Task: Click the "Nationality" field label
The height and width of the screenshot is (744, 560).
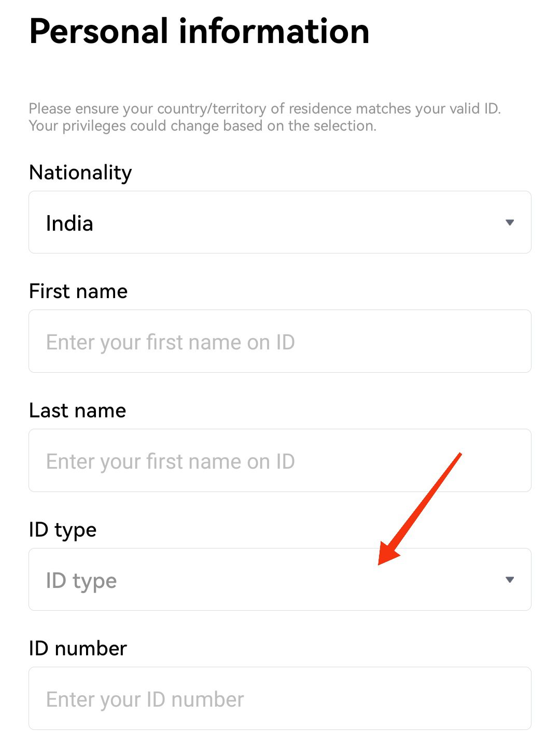Action: click(80, 173)
